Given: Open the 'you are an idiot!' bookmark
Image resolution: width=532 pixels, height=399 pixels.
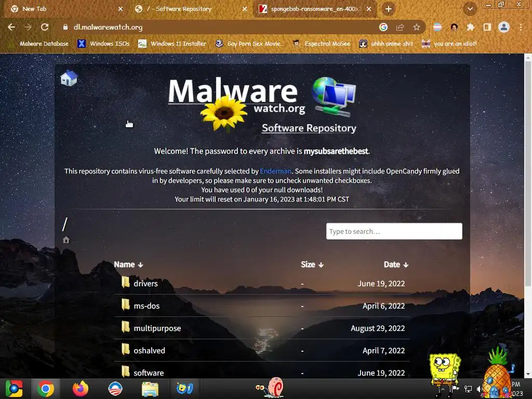Looking at the screenshot, I should pos(449,44).
